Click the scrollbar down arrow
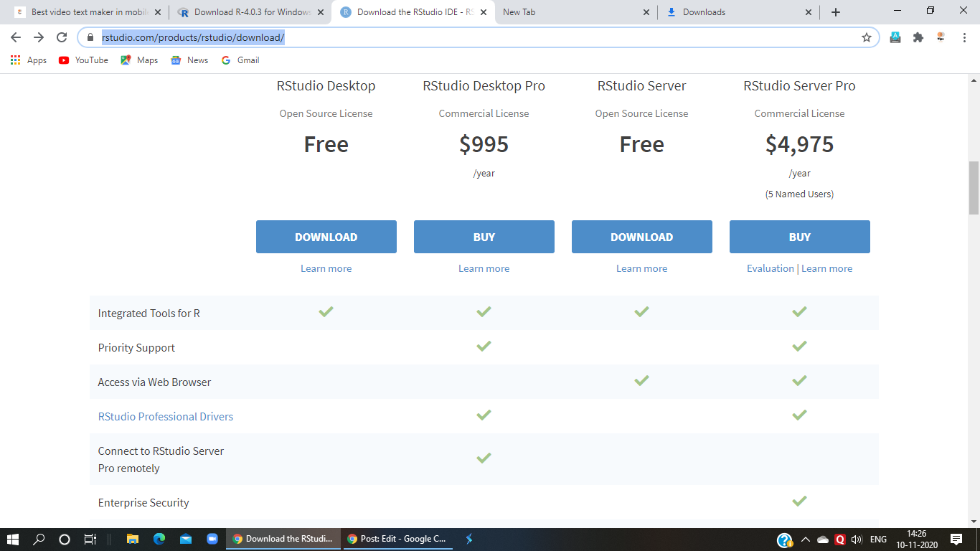Image resolution: width=980 pixels, height=551 pixels. point(974,522)
